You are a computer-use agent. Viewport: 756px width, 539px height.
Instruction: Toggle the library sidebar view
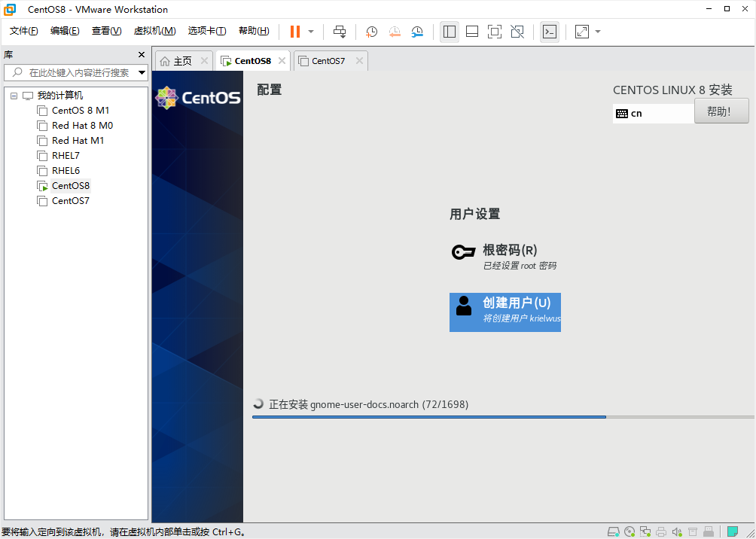450,32
